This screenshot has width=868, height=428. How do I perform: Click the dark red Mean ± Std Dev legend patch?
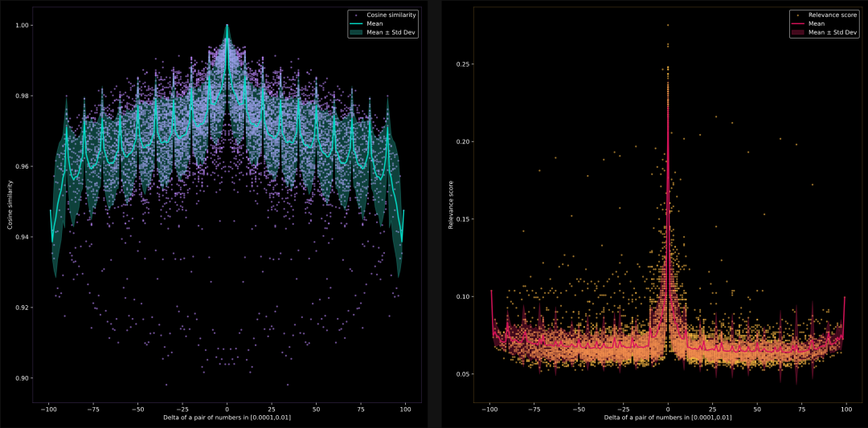click(x=799, y=33)
